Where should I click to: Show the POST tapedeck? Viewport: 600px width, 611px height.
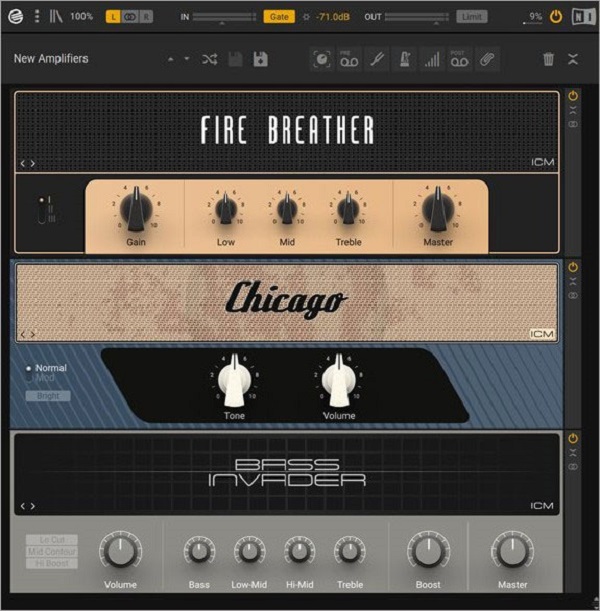click(460, 60)
